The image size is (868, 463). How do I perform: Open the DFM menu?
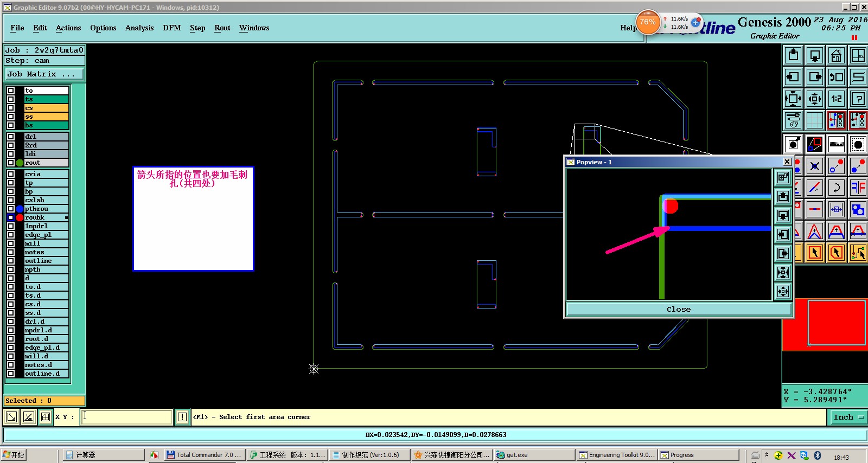pyautogui.click(x=172, y=28)
